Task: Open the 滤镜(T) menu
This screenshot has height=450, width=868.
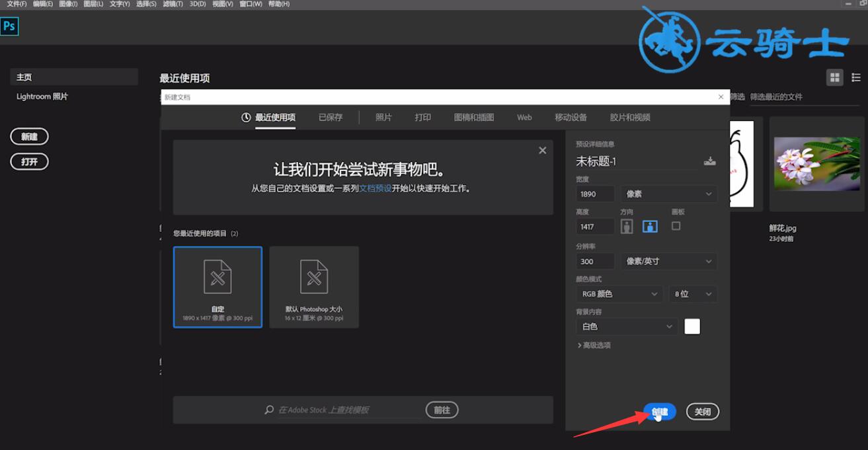Action: pos(173,4)
